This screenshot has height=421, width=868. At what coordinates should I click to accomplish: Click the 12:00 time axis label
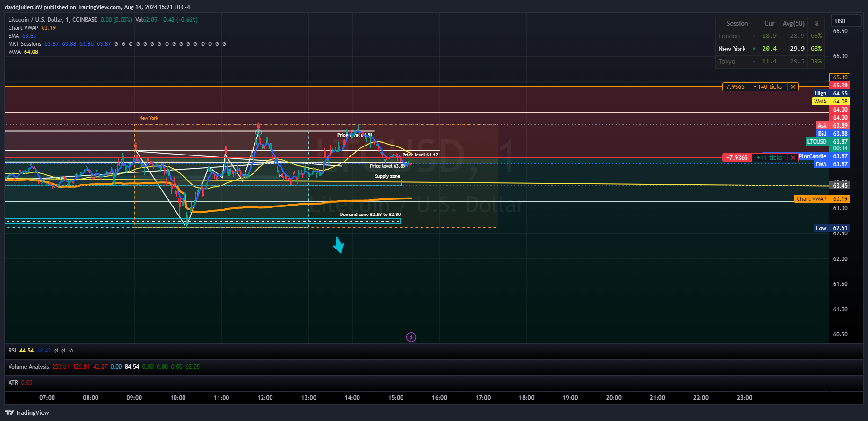(x=265, y=398)
